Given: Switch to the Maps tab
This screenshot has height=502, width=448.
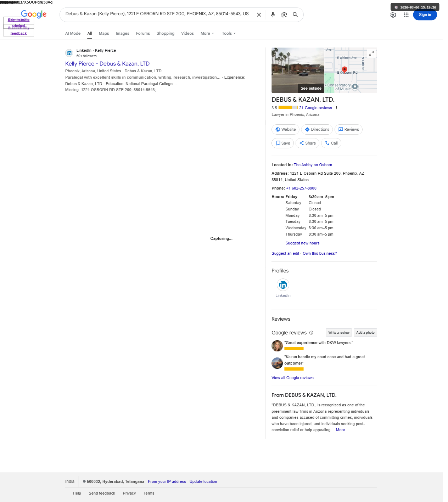Looking at the screenshot, I should 104,33.
